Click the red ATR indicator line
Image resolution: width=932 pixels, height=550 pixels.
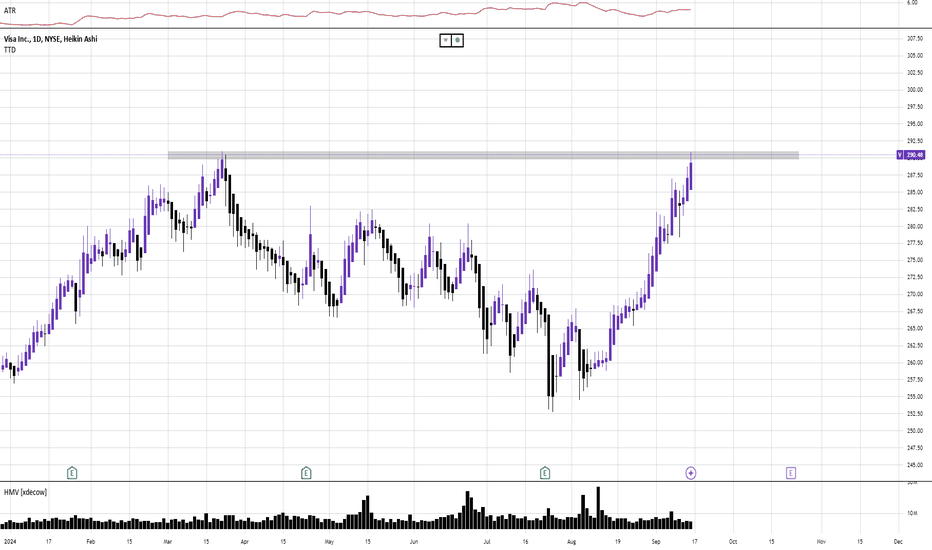(x=345, y=12)
